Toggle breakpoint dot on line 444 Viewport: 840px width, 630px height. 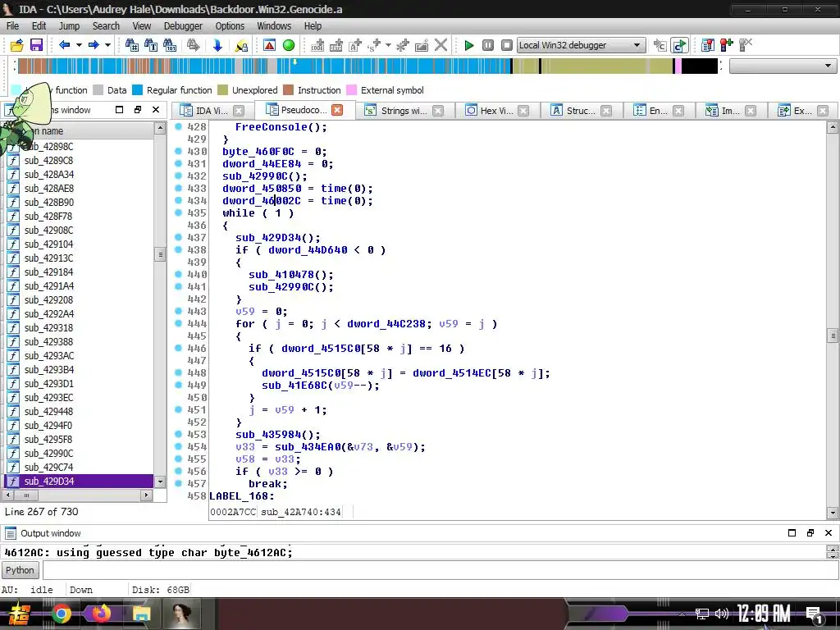click(x=178, y=323)
